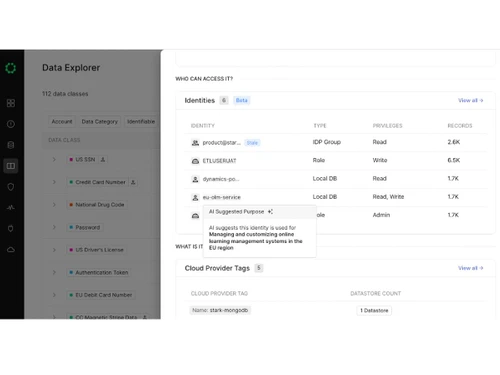The width and height of the screenshot is (500, 375).
Task: Click the ETLUSERUAT identity name
Action: pos(219,161)
